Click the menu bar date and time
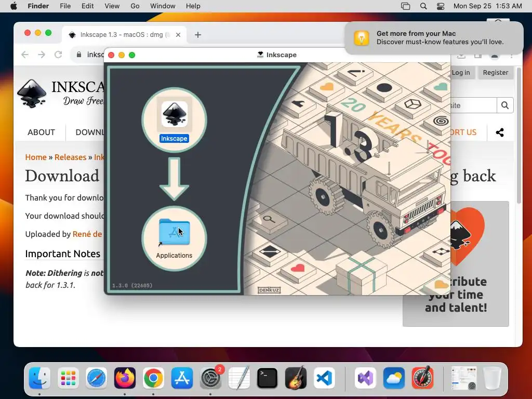Screen dimensions: 532x399 click(487, 6)
